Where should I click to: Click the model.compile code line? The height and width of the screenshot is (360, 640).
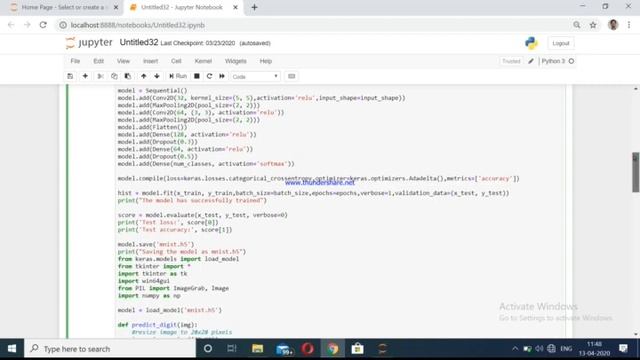coord(318,178)
